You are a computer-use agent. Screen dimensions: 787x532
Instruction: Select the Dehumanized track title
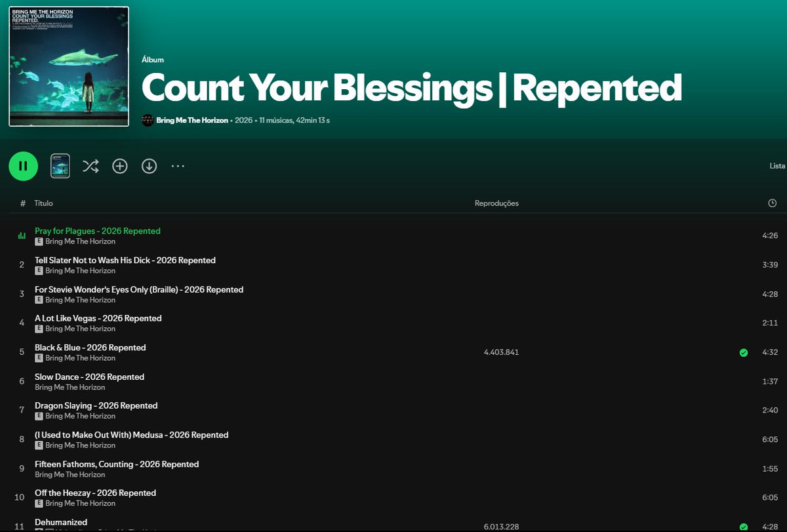pyautogui.click(x=61, y=522)
